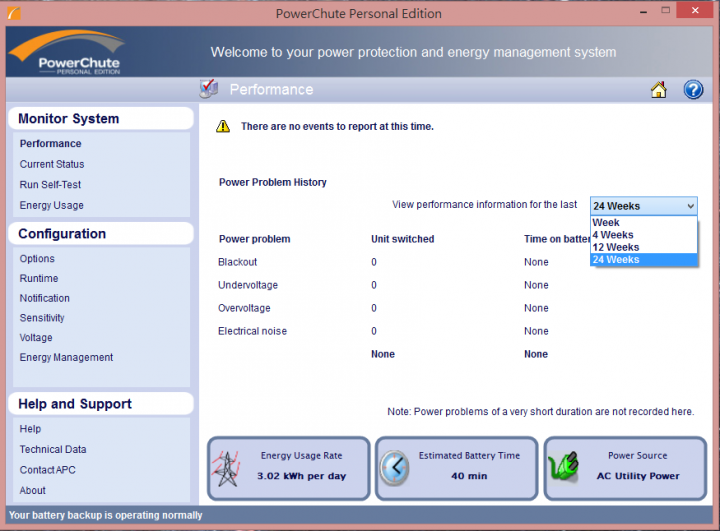Click the Blackout row label
Viewport: 720px width, 531px height.
tap(237, 262)
